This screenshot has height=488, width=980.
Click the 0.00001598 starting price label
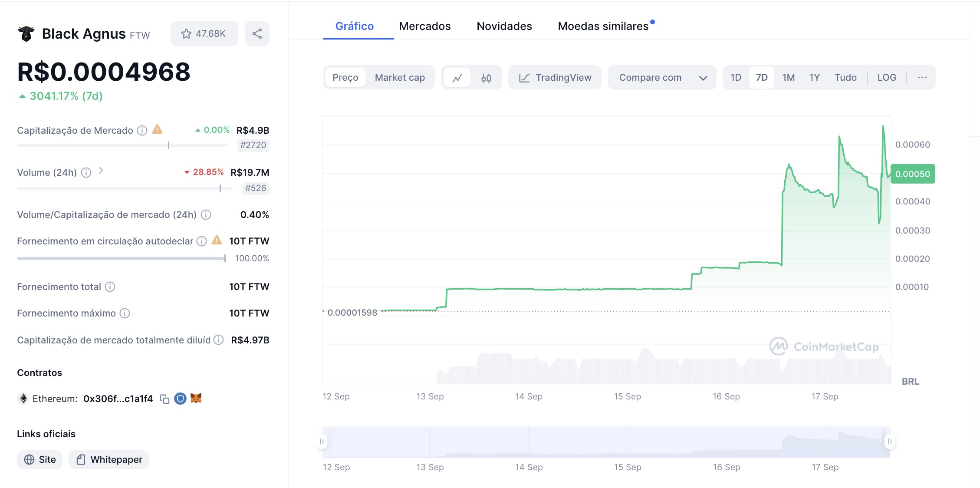[x=352, y=313]
